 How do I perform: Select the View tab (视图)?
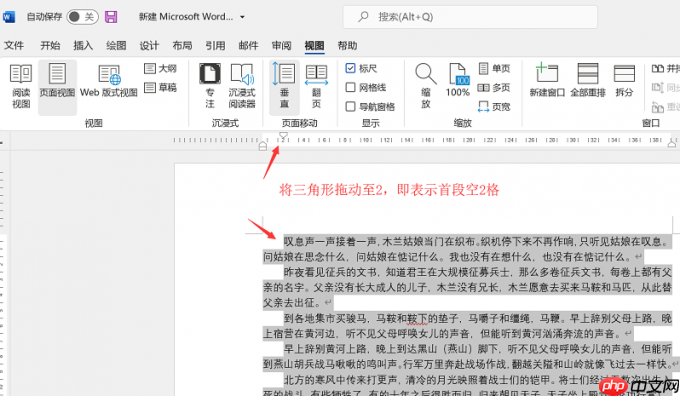(x=314, y=46)
